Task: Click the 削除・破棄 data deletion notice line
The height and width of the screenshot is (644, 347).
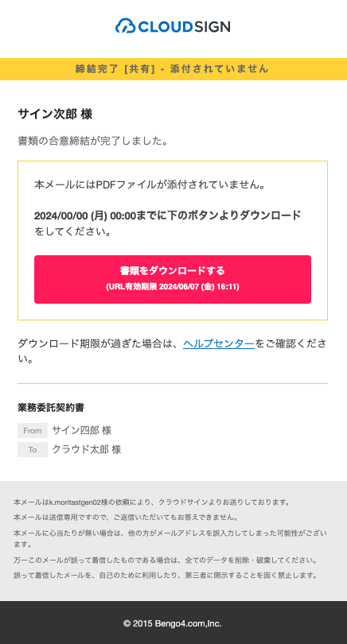Action: pyautogui.click(x=166, y=561)
